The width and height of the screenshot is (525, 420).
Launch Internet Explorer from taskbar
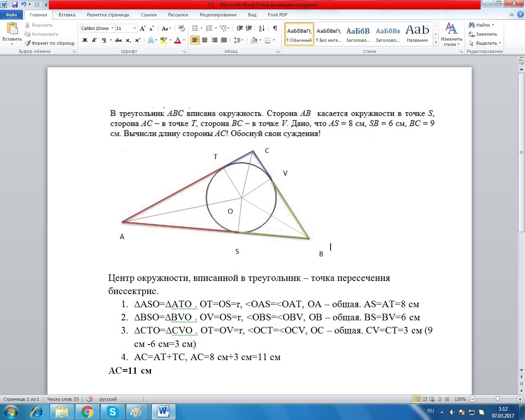click(x=37, y=412)
